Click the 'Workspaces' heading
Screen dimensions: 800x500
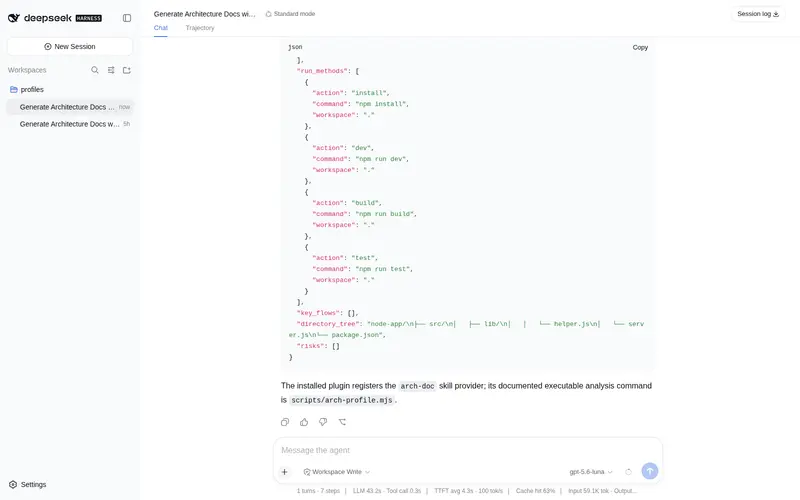click(27, 70)
